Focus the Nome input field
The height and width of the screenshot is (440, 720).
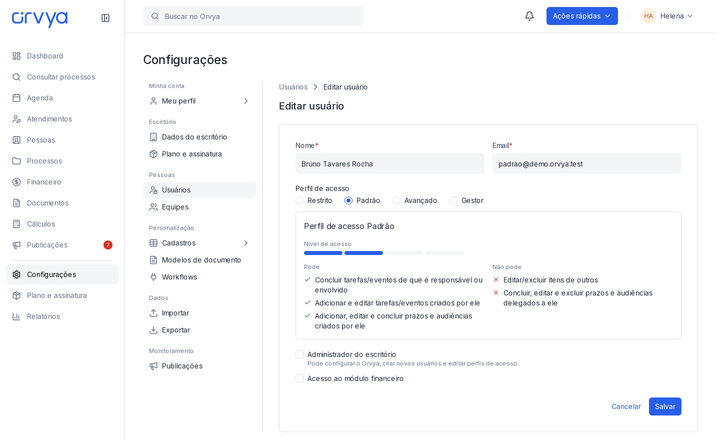[x=390, y=164]
